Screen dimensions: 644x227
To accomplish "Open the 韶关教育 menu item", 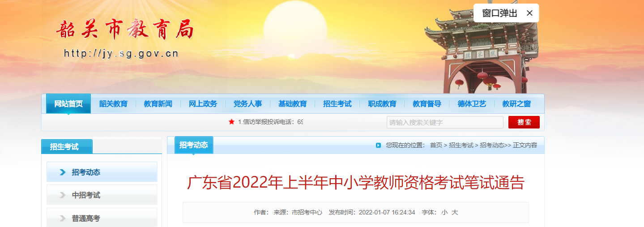I will coord(113,104).
